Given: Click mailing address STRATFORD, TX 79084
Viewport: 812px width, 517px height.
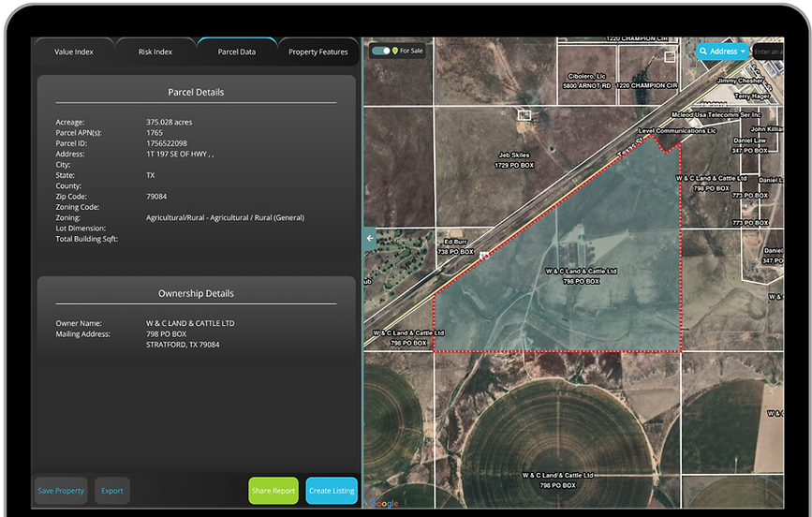Looking at the screenshot, I should (x=183, y=345).
